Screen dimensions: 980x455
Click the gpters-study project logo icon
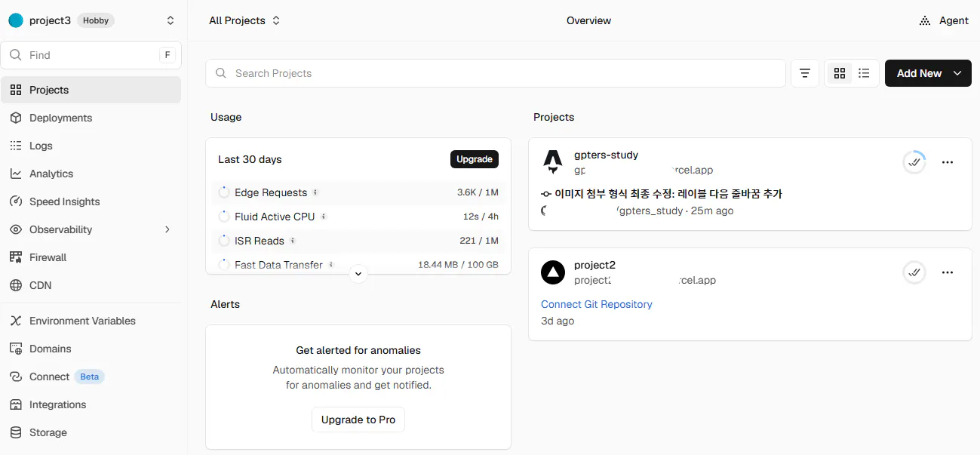tap(553, 162)
